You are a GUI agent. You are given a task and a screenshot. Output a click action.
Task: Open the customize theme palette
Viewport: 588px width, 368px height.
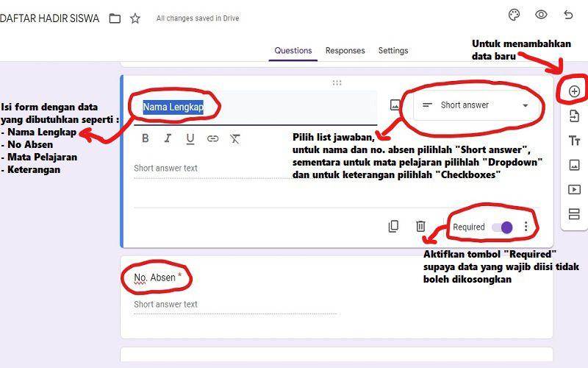(x=514, y=15)
